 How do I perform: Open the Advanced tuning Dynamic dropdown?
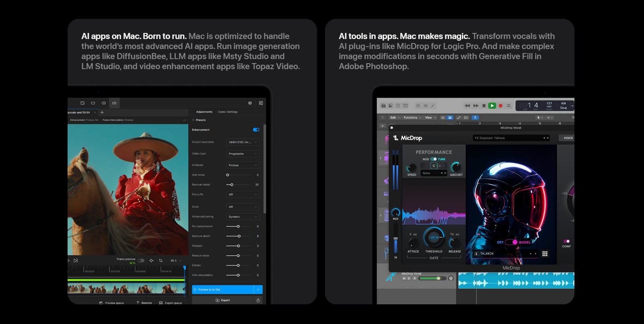243,217
